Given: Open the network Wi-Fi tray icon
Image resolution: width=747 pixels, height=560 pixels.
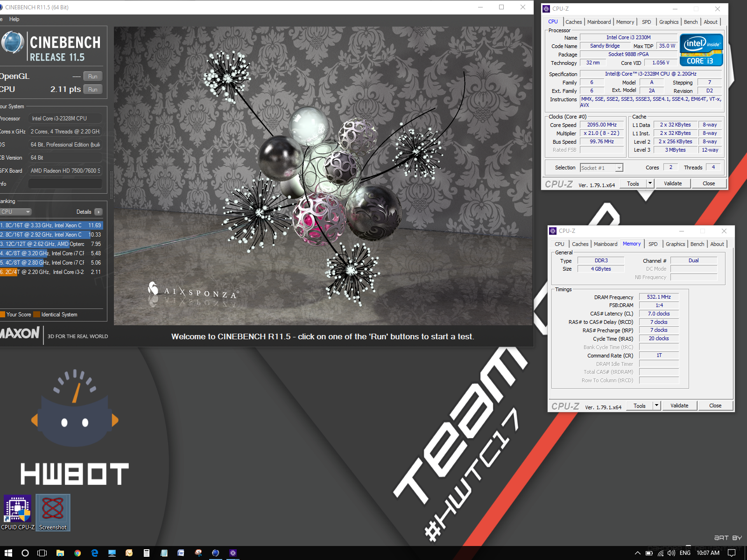Looking at the screenshot, I should coord(661,553).
